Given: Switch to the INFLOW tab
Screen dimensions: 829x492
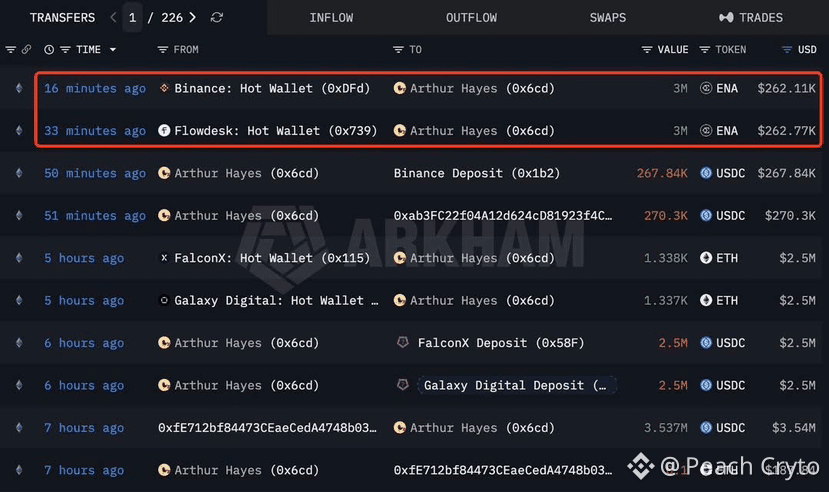Looking at the screenshot, I should point(331,17).
